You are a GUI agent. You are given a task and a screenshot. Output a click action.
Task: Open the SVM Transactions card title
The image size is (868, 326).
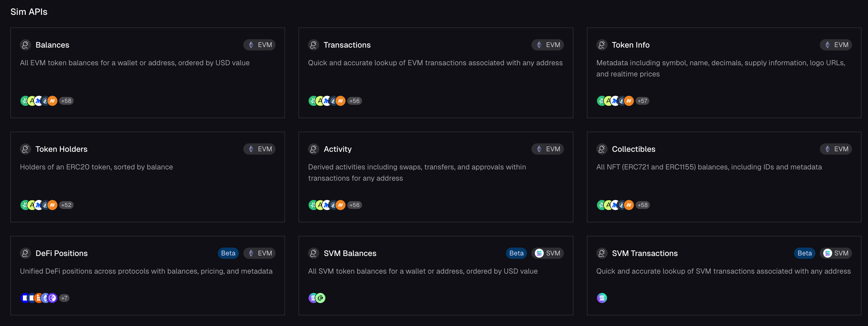[645, 253]
